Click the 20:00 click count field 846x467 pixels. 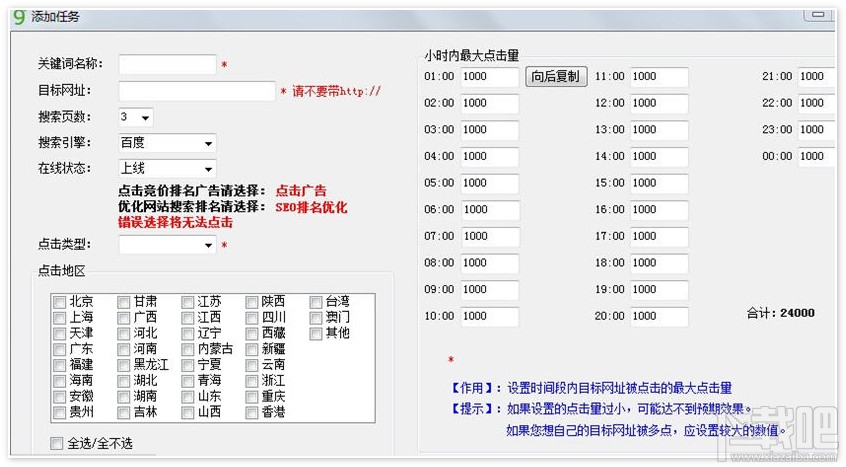coord(659,316)
